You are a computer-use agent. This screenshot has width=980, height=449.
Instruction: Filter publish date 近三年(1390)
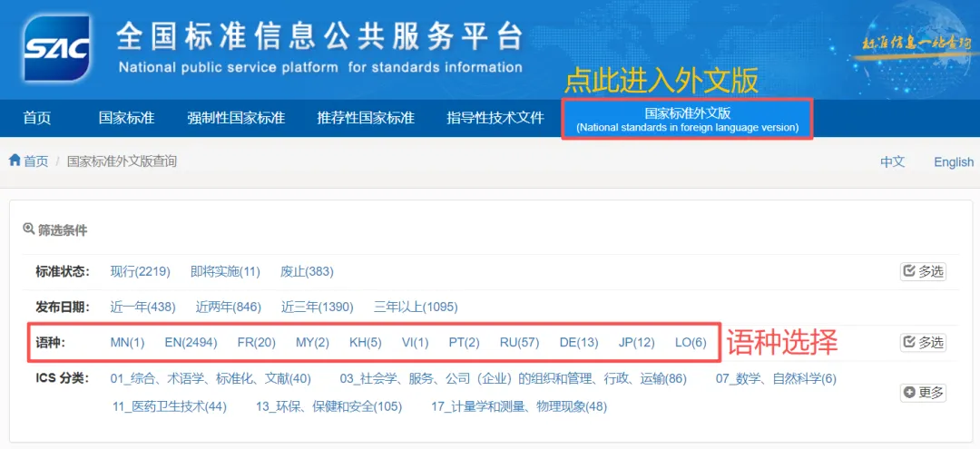(x=317, y=307)
